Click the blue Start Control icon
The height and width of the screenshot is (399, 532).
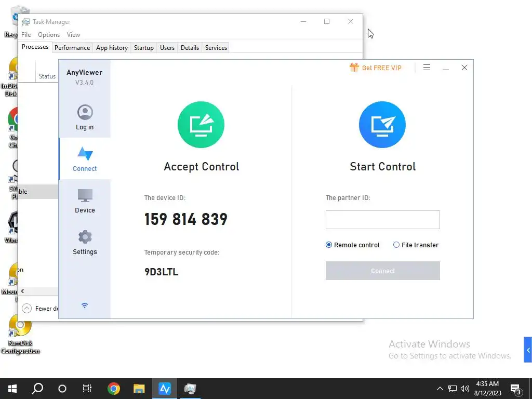tap(382, 125)
